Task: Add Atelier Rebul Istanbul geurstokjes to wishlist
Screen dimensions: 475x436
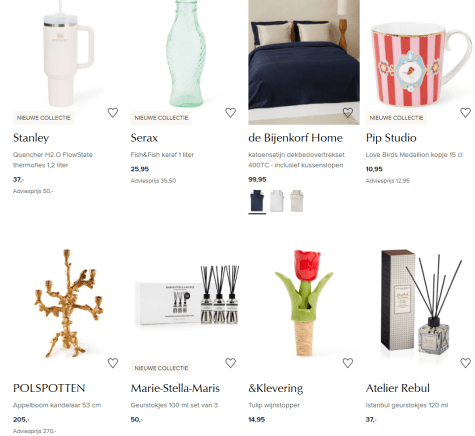Action: point(465,363)
